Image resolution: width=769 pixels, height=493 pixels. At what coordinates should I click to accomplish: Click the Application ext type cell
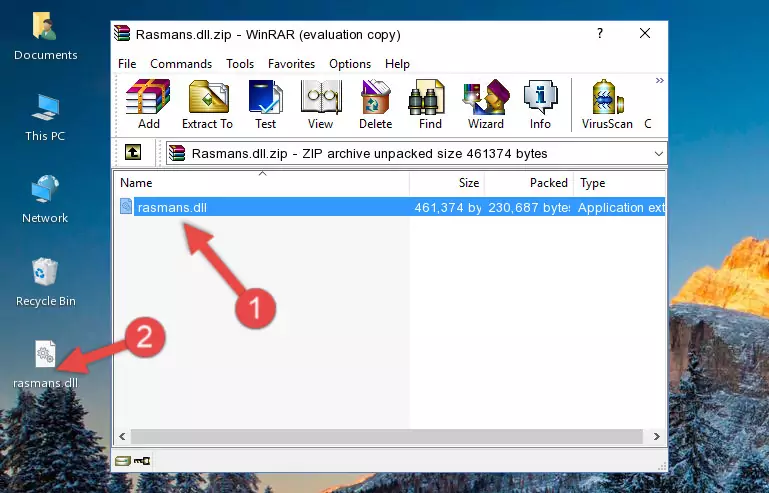621,208
